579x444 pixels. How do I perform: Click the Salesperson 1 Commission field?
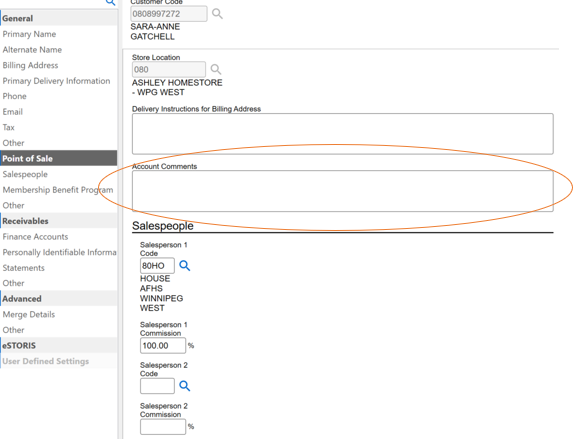(163, 346)
